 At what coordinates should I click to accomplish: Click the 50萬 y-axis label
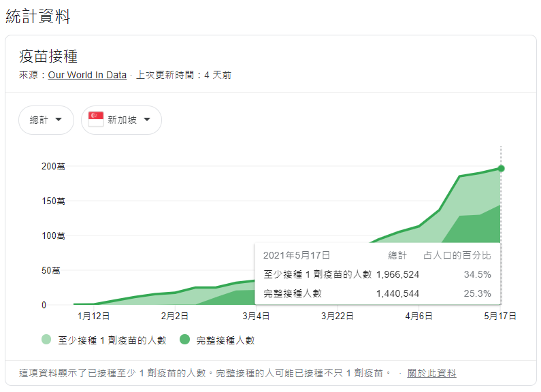51,271
